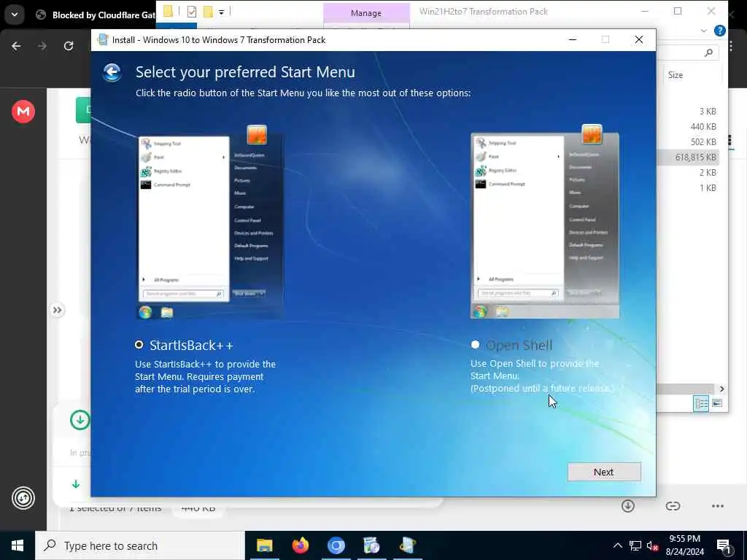Viewport: 747px width, 560px height.
Task: Switch Explorer to details view icon
Action: pos(701,404)
